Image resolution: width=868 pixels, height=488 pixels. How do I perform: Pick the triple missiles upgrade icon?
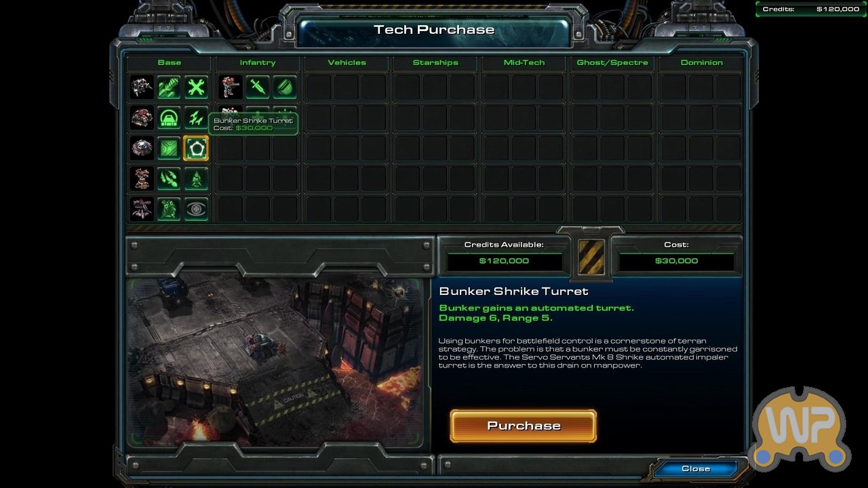click(196, 118)
